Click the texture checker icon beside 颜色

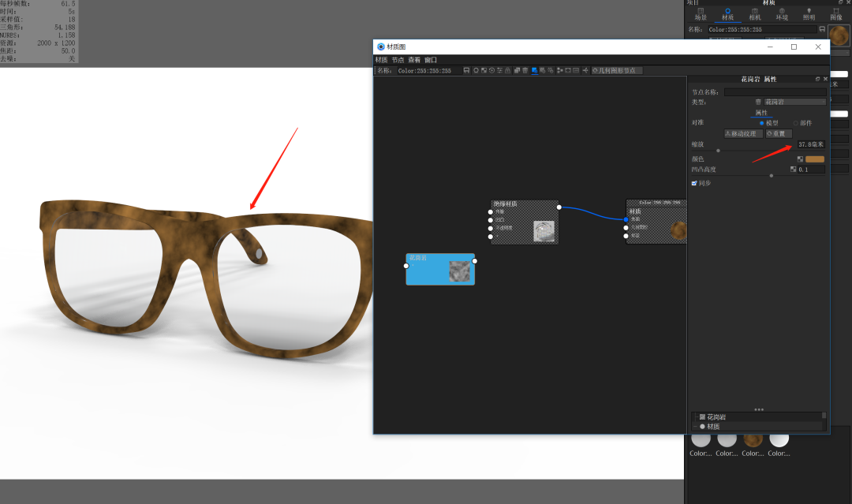[x=800, y=159]
